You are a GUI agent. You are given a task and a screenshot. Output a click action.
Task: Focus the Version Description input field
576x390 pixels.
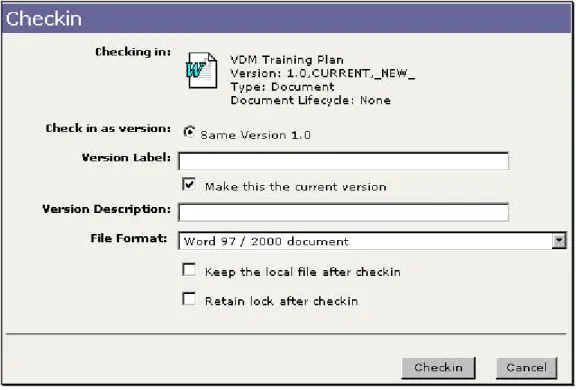(x=343, y=212)
